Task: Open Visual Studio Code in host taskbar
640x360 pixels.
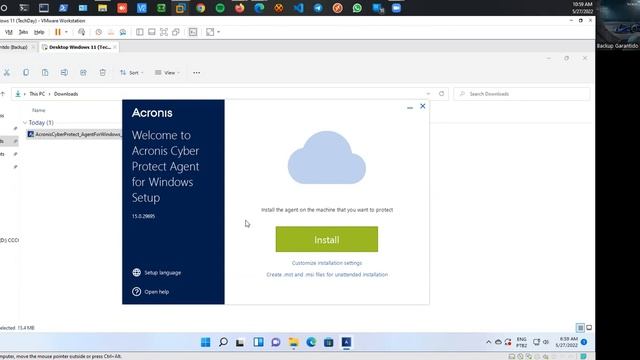Action: (x=298, y=8)
